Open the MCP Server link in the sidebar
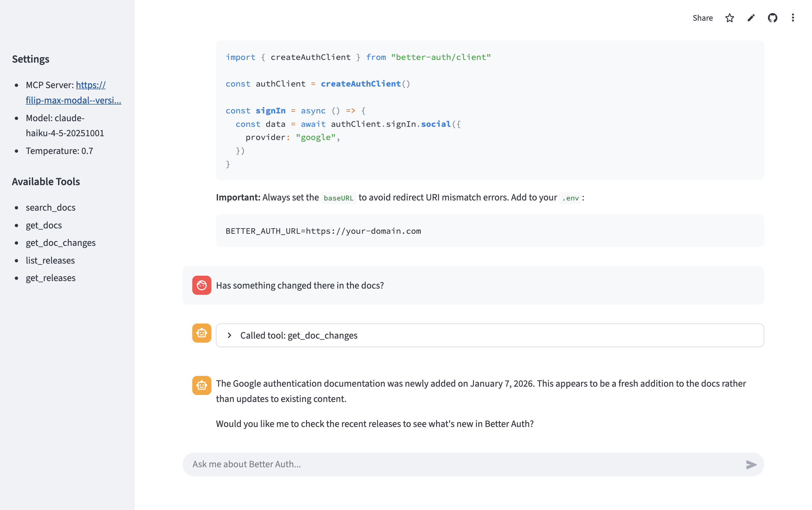This screenshot has width=812, height=510. click(74, 92)
